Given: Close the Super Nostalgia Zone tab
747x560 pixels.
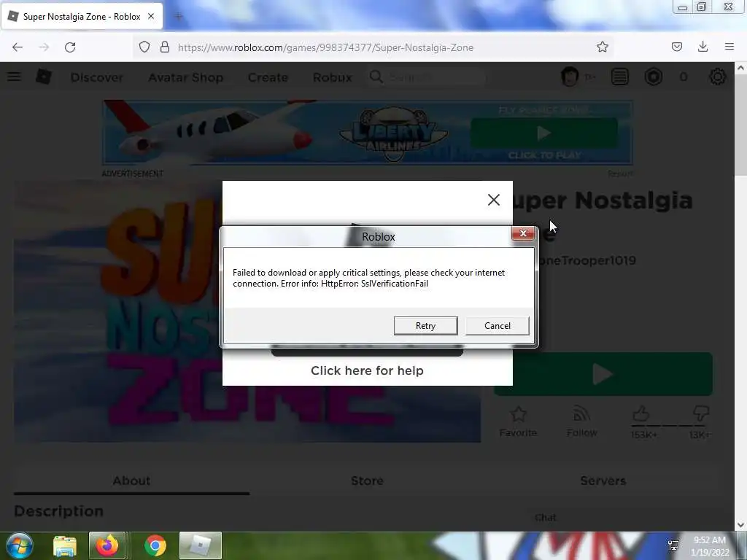Looking at the screenshot, I should 151,16.
